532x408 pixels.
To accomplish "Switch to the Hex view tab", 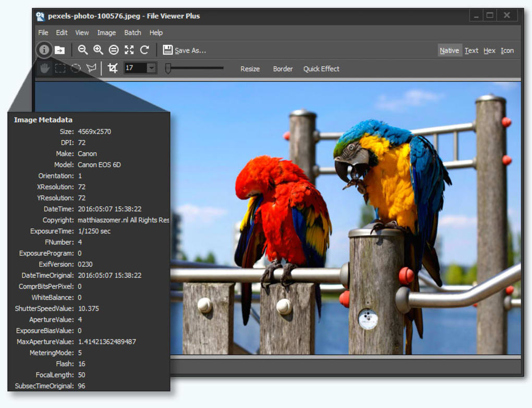I will (x=489, y=51).
